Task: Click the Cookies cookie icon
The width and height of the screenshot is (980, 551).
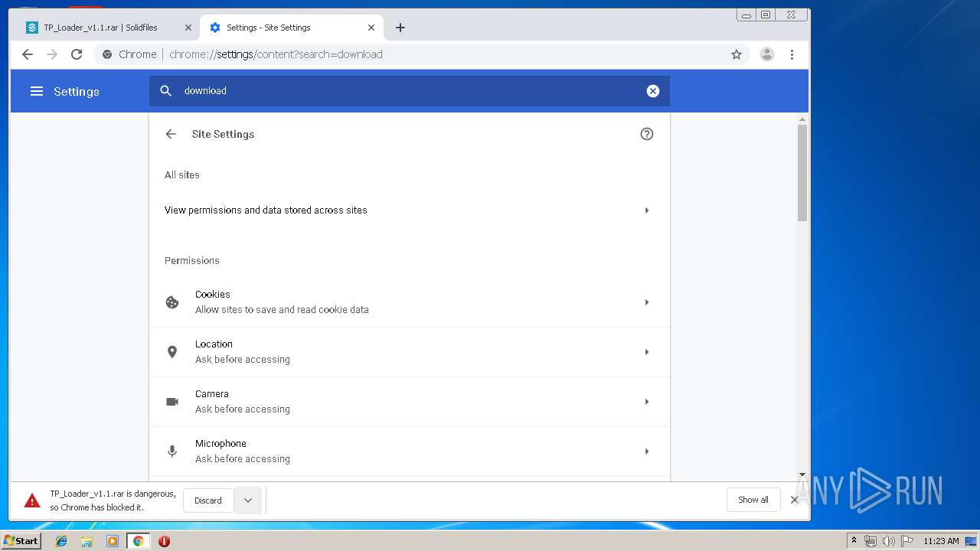Action: click(172, 302)
